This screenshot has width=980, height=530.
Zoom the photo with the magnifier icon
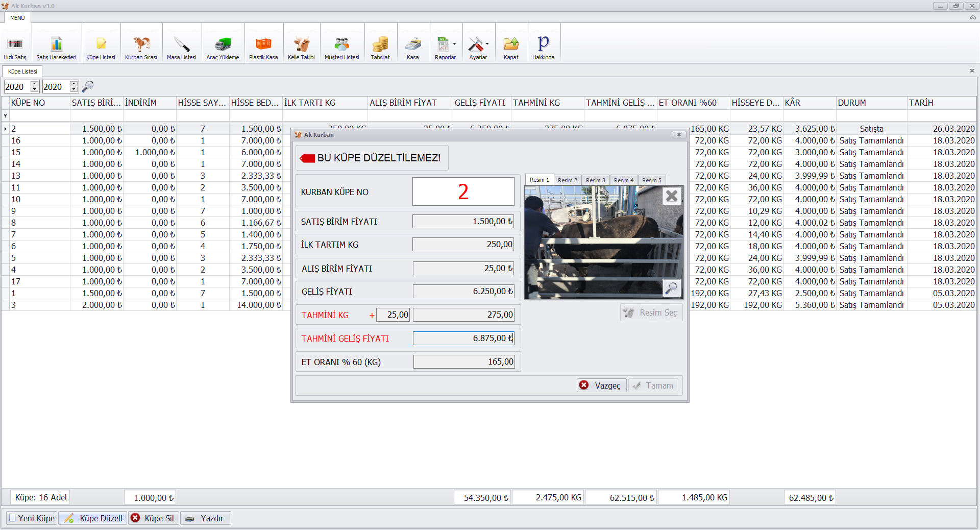pyautogui.click(x=671, y=288)
